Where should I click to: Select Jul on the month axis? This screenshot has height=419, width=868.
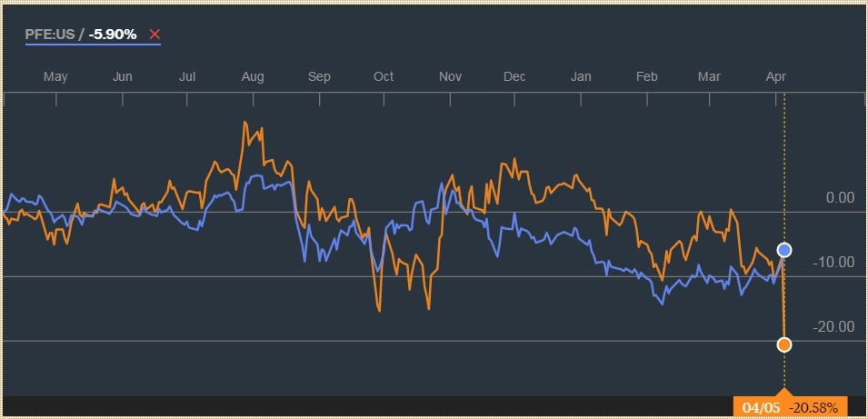pyautogui.click(x=187, y=76)
